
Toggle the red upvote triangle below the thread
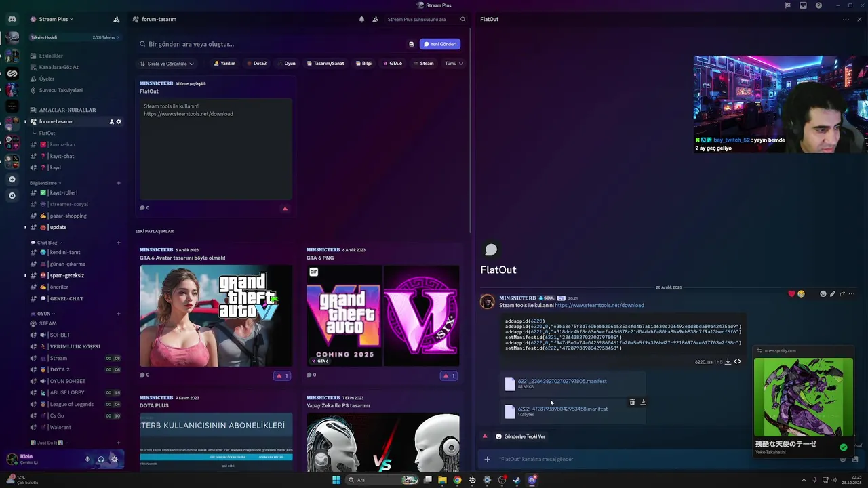[x=484, y=436]
